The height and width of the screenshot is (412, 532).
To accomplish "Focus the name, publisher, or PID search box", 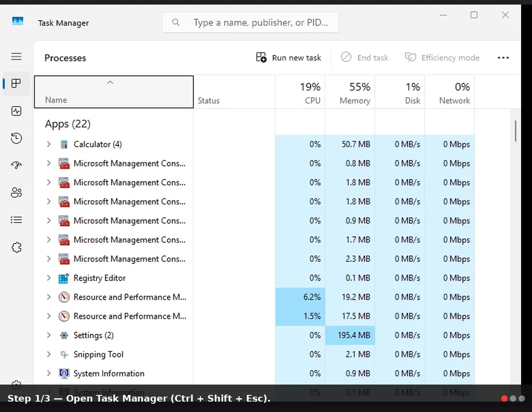I will [250, 22].
